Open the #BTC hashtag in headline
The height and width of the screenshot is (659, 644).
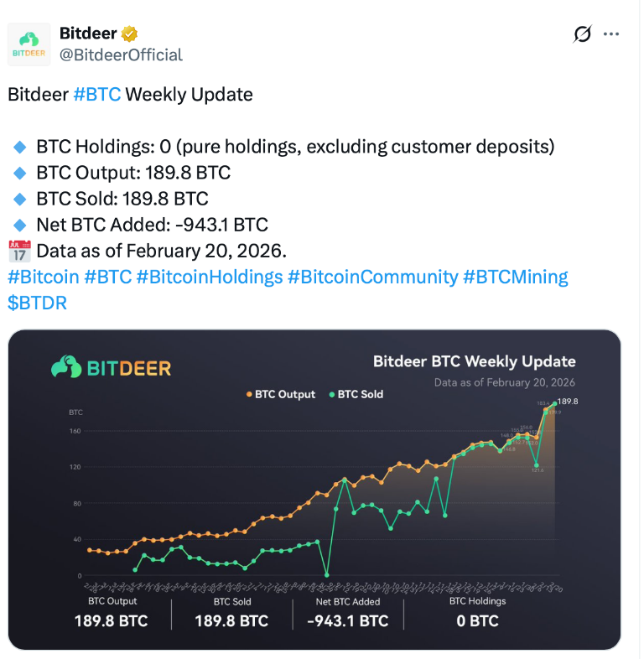pos(97,95)
